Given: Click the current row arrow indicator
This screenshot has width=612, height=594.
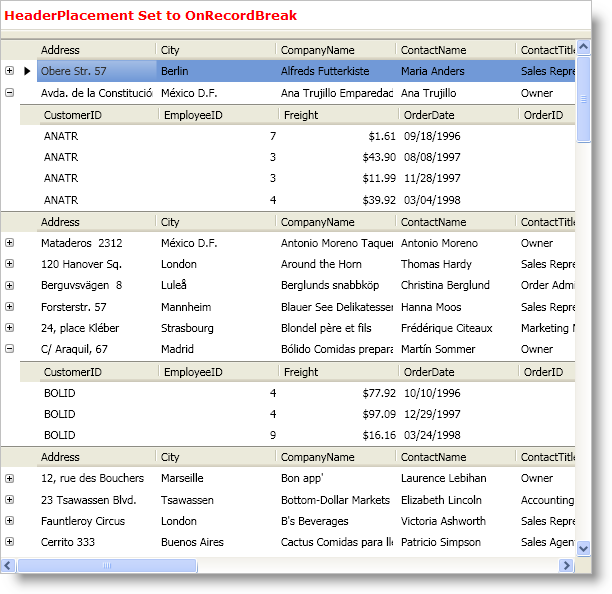Looking at the screenshot, I should (x=27, y=71).
